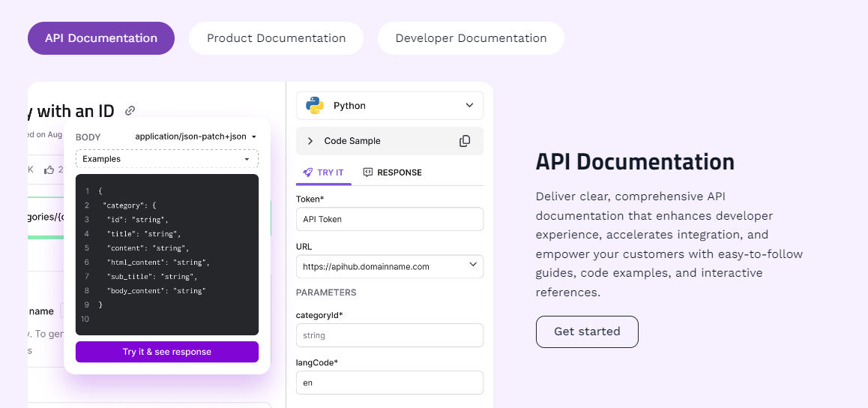This screenshot has height=408, width=868.
Task: Click the RESPONSE tab's message icon
Action: coord(368,172)
